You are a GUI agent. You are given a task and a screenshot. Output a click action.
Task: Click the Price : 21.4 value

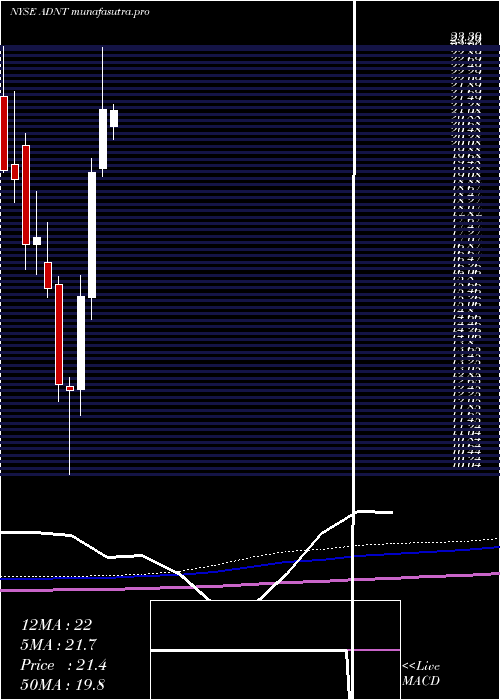[63, 665]
